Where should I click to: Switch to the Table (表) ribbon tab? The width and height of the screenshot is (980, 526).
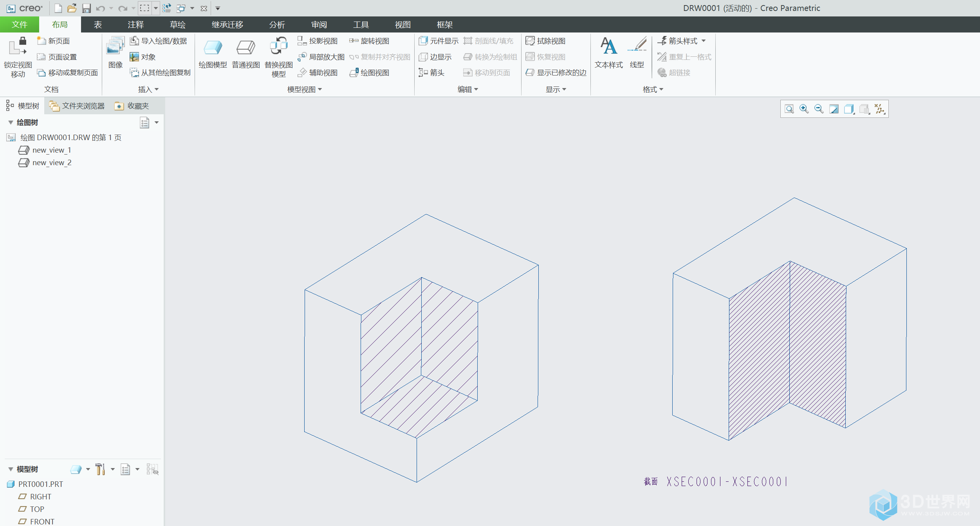coord(98,25)
